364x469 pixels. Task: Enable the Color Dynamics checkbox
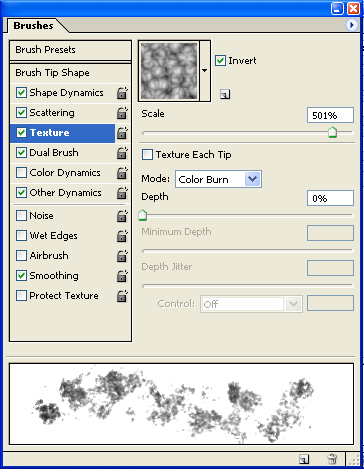[x=21, y=173]
